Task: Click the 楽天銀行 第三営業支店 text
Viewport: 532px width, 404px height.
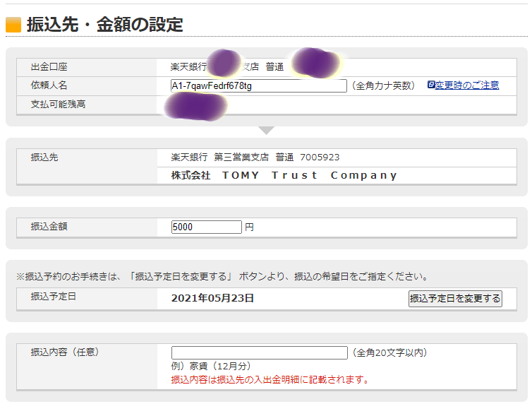Action: point(220,158)
